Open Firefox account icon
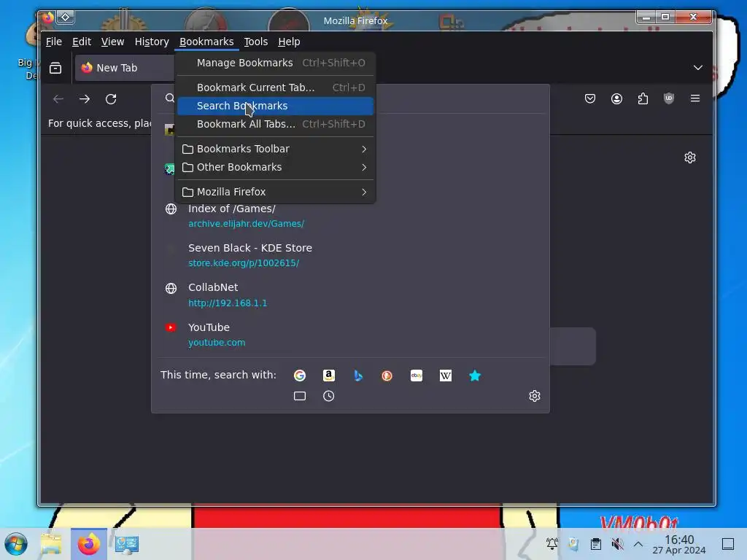The image size is (747, 560). coord(616,98)
